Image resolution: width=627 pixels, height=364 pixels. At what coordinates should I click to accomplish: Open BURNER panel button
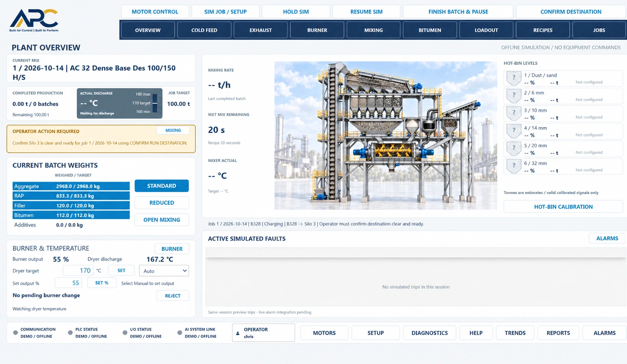tap(172, 249)
